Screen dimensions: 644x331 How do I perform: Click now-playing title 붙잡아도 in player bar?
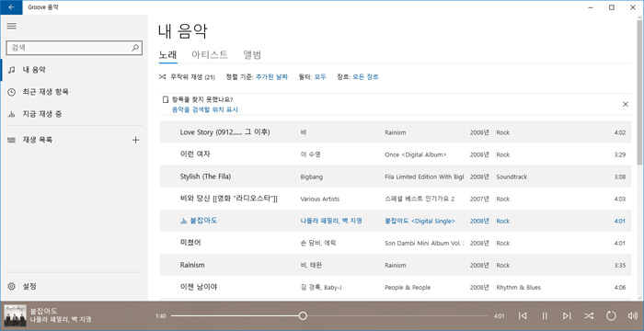tap(44, 311)
